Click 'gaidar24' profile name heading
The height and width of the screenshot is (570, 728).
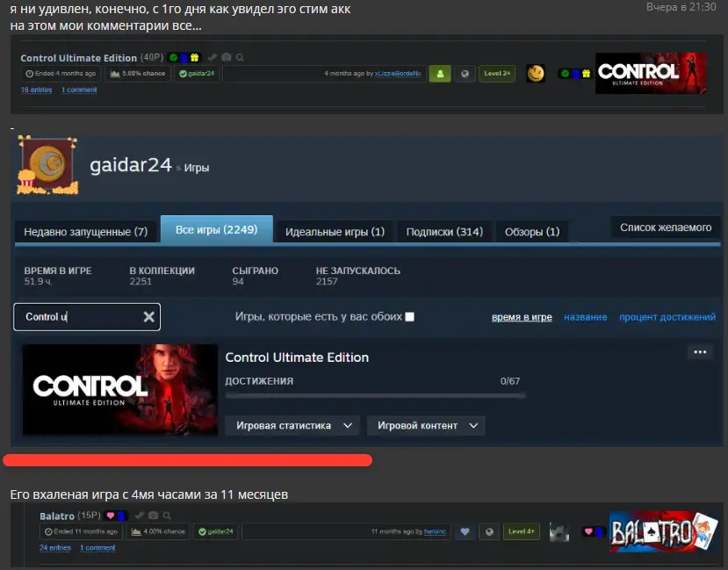pyautogui.click(x=131, y=165)
